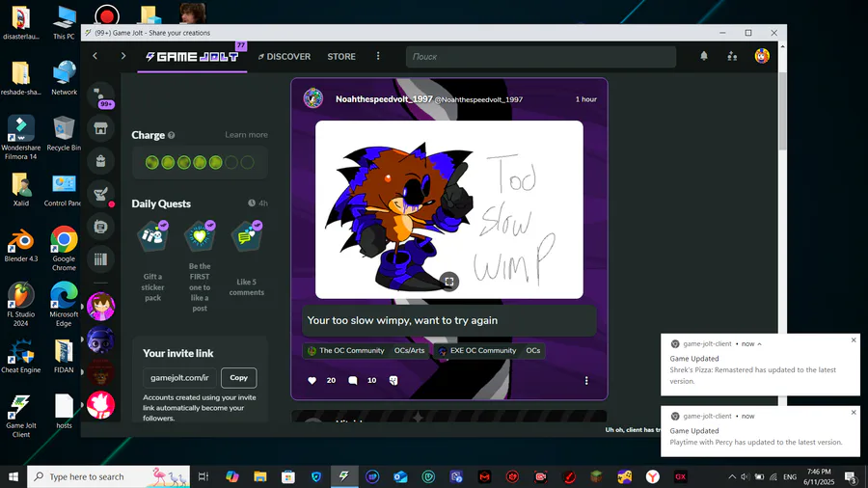Image resolution: width=868 pixels, height=488 pixels.
Task: Select the FL Studio 2024 desktop icon
Action: click(21, 306)
